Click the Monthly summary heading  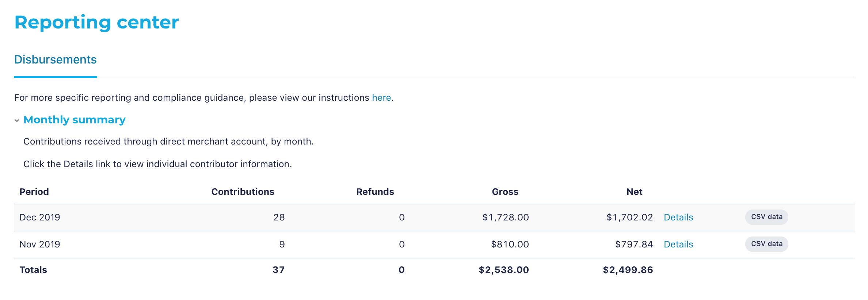tap(75, 120)
